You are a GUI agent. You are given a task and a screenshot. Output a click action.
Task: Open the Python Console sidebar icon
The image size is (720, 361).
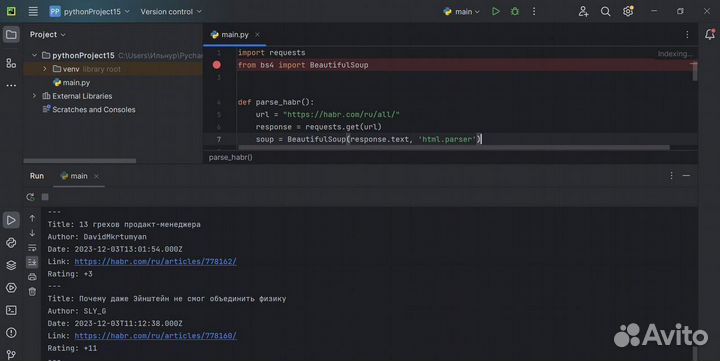(x=11, y=243)
